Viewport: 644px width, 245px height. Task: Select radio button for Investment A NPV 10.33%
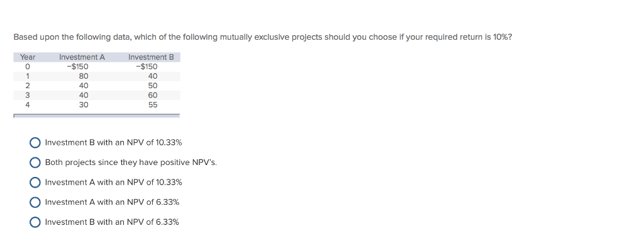click(x=35, y=182)
